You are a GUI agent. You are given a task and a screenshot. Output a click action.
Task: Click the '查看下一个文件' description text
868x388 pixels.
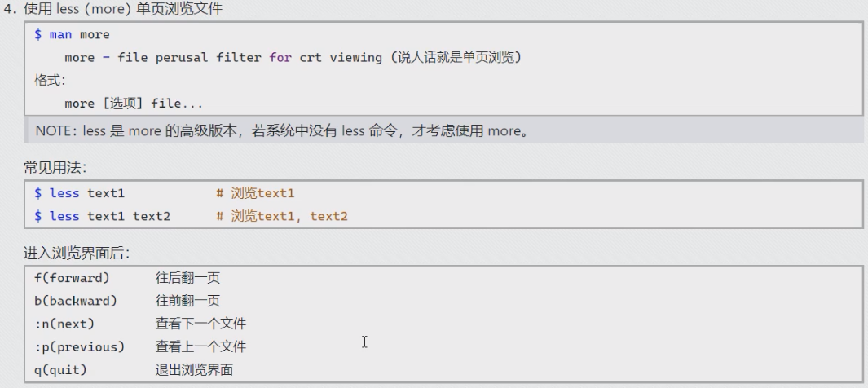(201, 324)
